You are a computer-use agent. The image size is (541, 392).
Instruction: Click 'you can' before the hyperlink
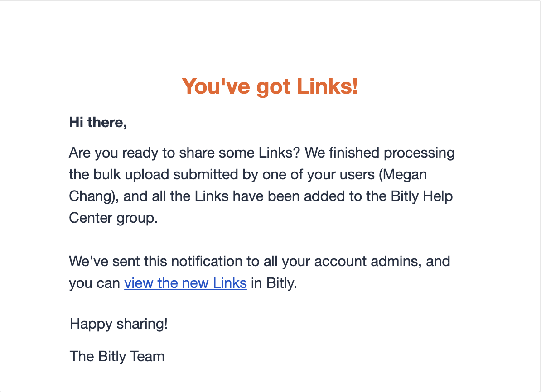[x=94, y=284]
